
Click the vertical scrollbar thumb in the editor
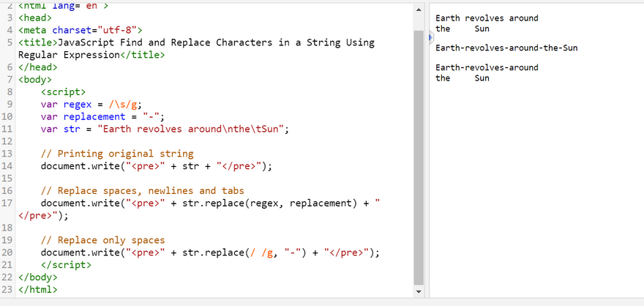click(x=419, y=157)
